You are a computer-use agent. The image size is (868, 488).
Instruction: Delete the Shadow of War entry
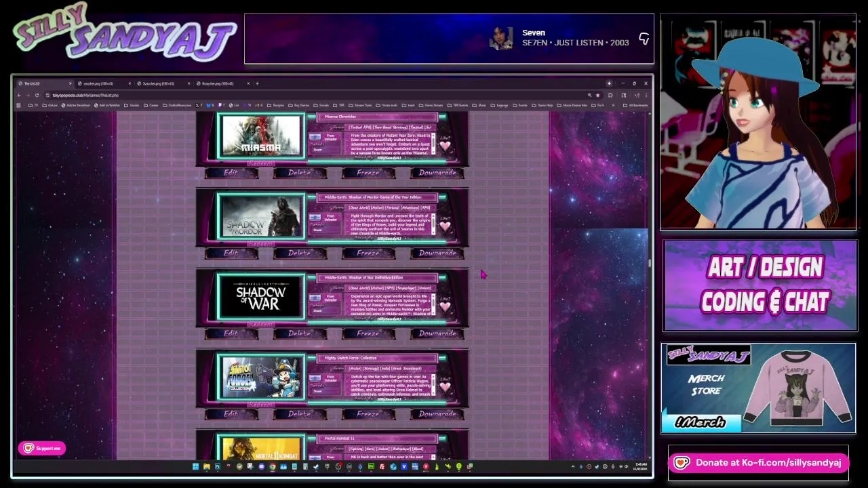tap(300, 333)
